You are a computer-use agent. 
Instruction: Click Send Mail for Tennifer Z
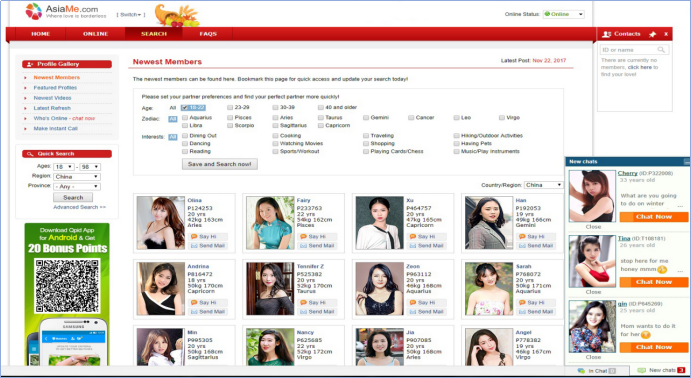[x=317, y=312]
